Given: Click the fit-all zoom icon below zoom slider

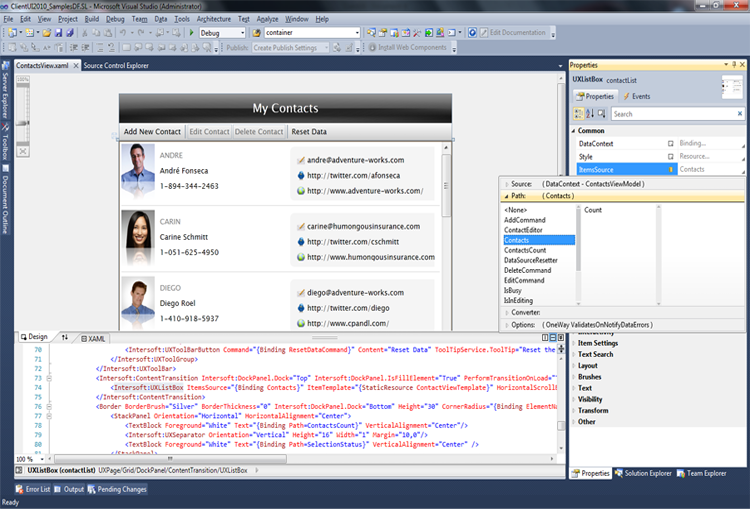Looking at the screenshot, I should [x=22, y=151].
